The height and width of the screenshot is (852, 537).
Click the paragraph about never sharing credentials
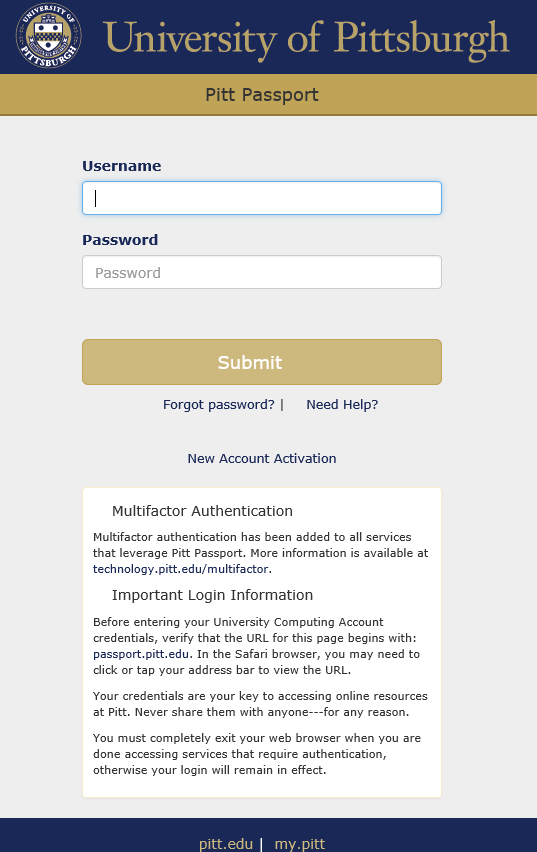click(260, 704)
